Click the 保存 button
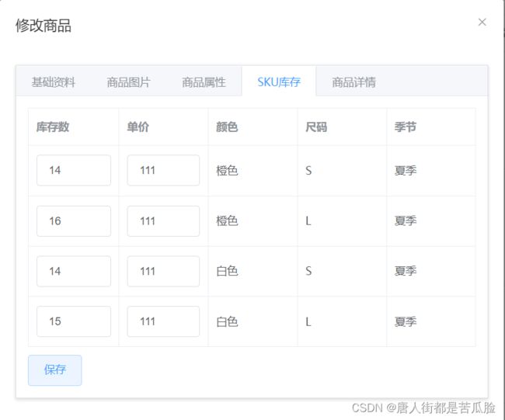Image resolution: width=505 pixels, height=420 pixels. tap(54, 370)
